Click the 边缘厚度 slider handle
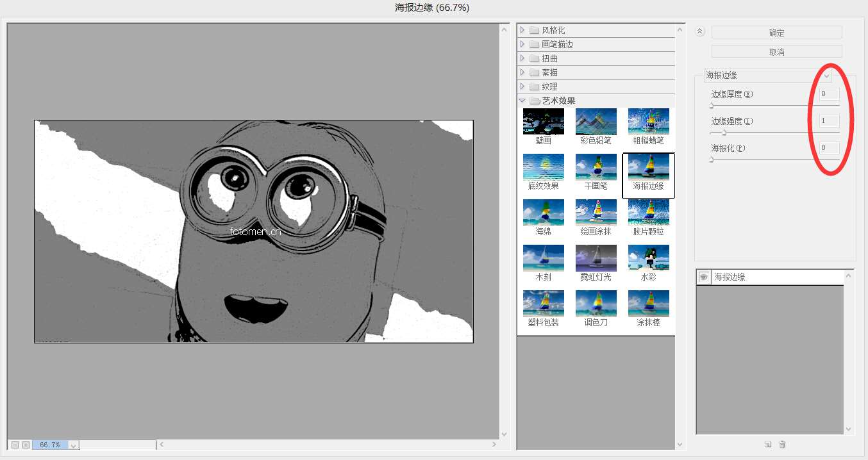 click(712, 106)
